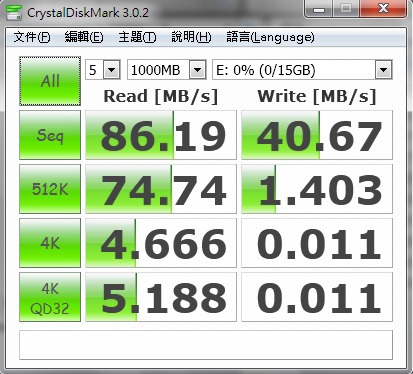413x374 pixels.
Task: Select the 512K read result 74.74
Action: tap(161, 189)
